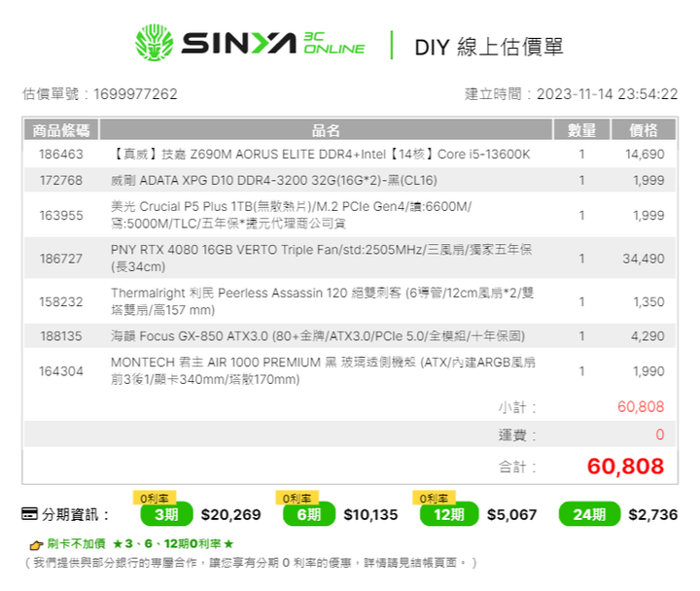Click barcode 186727
Image resolution: width=700 pixels, height=591 pixels.
pos(61,259)
